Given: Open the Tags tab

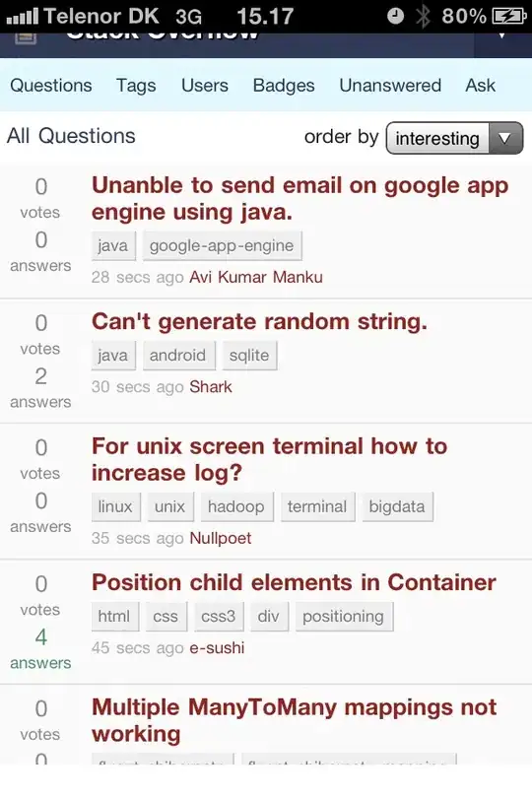Looking at the screenshot, I should (136, 85).
